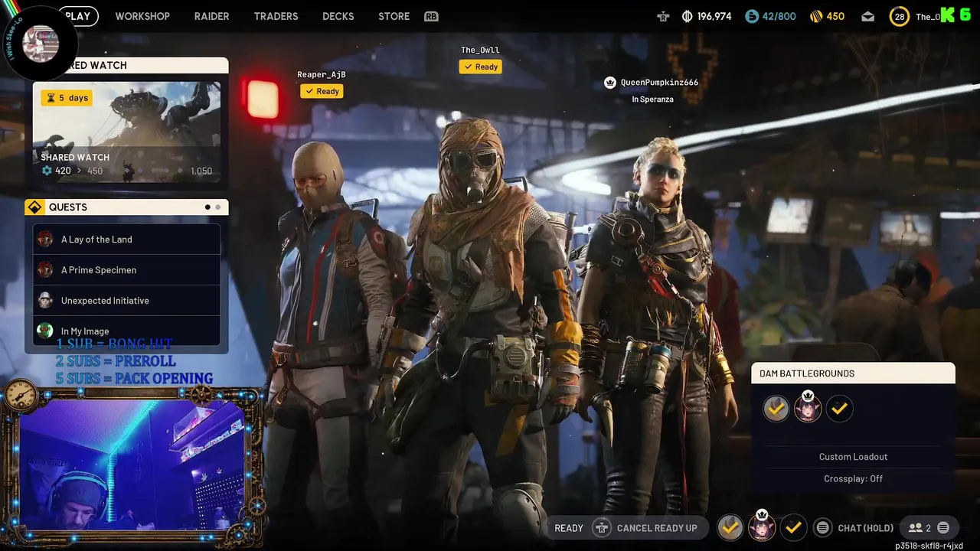This screenshot has height=551, width=980.
Task: Toggle the Crossplay: Off setting
Action: coord(853,479)
